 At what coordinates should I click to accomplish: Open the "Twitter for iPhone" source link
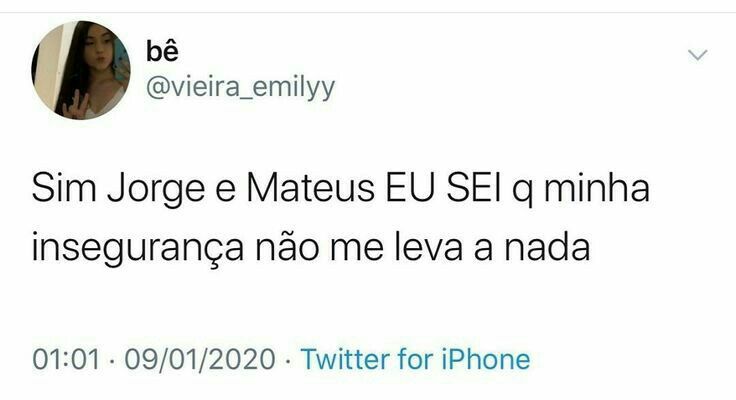click(x=415, y=358)
